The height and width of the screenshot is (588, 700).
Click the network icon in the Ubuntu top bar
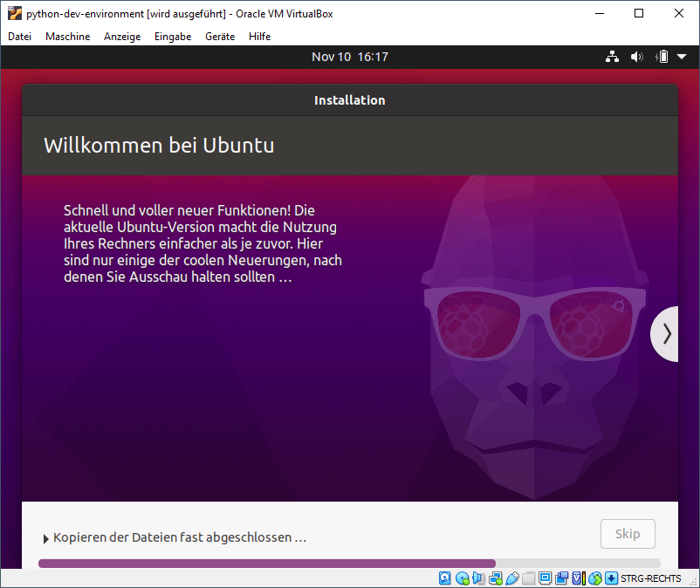click(x=612, y=57)
